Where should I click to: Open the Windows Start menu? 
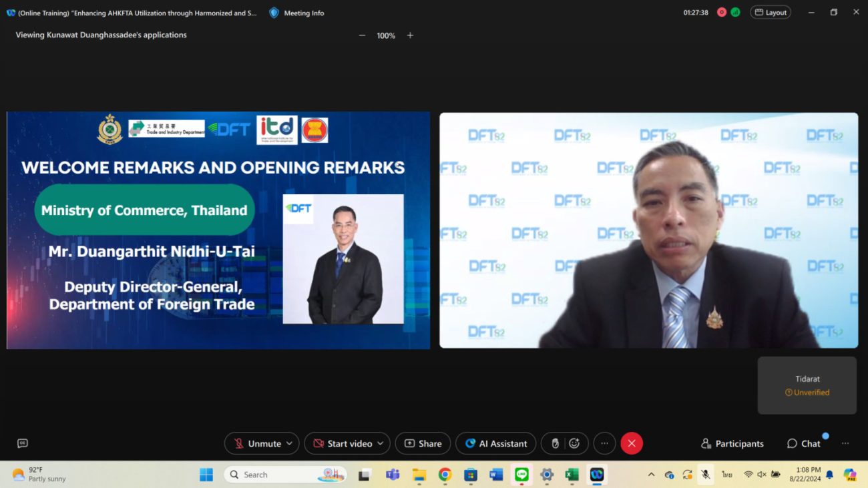(x=206, y=475)
